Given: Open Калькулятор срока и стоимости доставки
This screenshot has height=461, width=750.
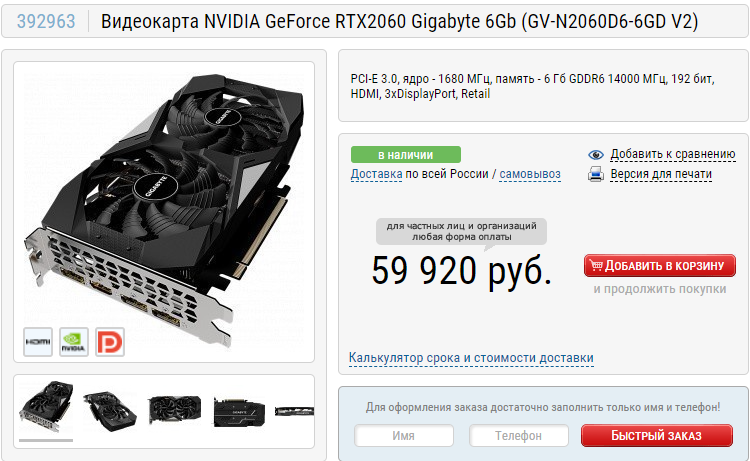Looking at the screenshot, I should point(471,358).
